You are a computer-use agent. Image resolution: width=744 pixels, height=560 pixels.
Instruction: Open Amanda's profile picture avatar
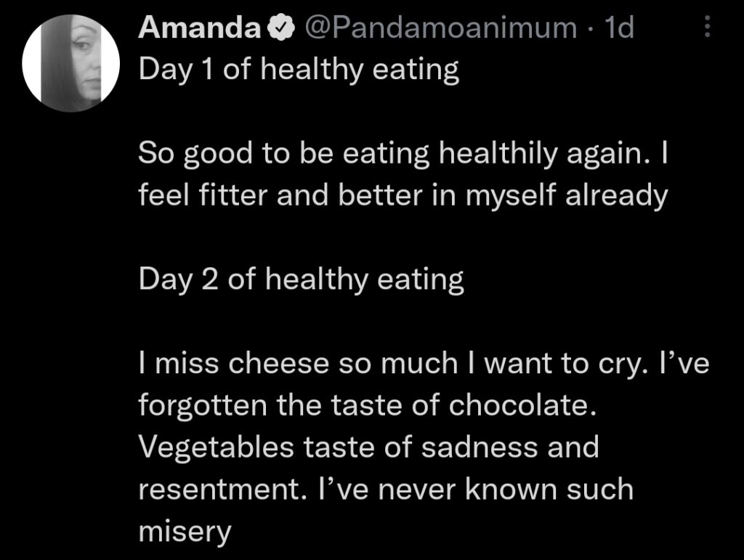[x=70, y=63]
